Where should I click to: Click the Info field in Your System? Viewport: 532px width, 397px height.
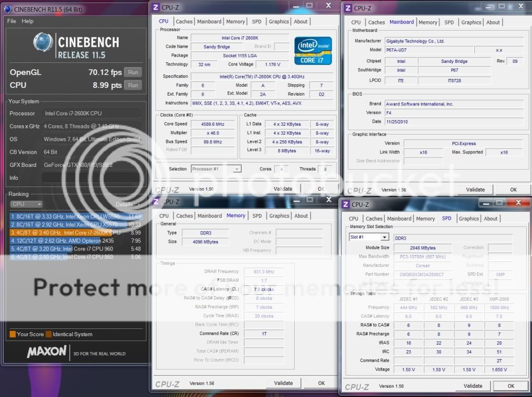tap(92, 178)
